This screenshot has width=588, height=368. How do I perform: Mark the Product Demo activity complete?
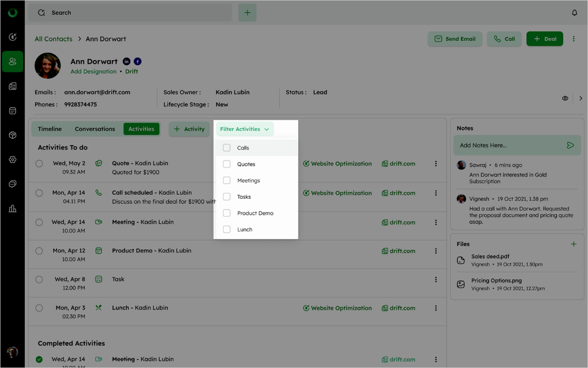pyautogui.click(x=39, y=251)
